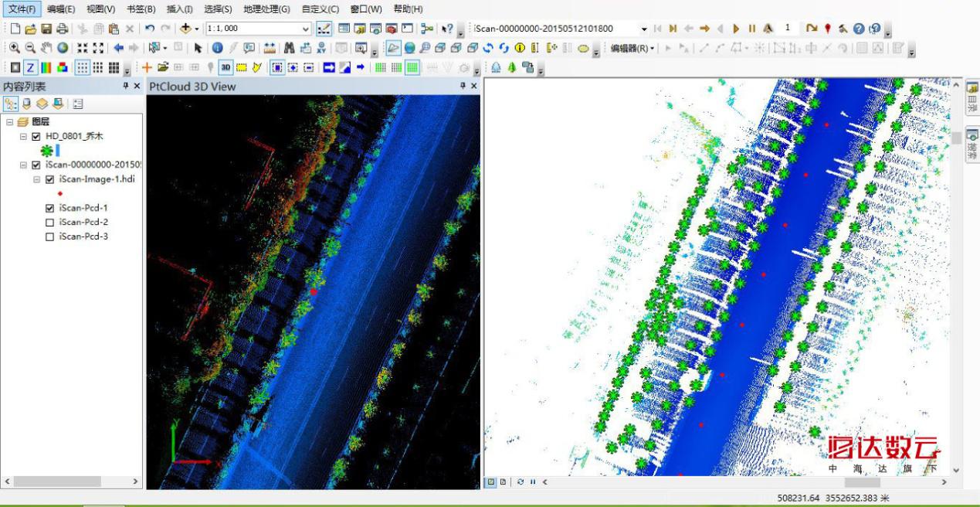
Task: Click the Z elevation coloring icon
Action: 30,67
